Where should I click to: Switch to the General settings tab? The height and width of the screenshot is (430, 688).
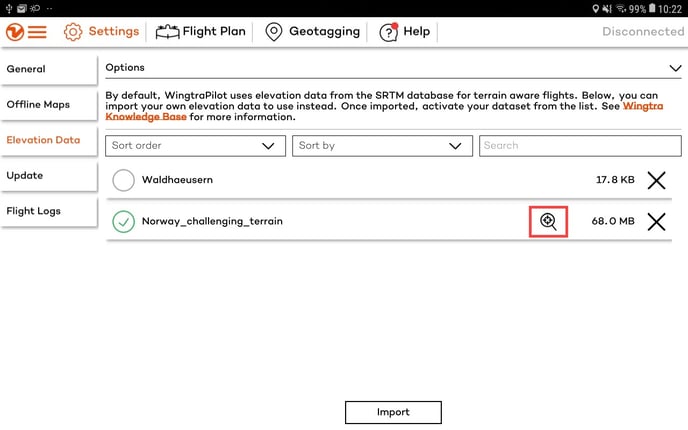[48, 69]
